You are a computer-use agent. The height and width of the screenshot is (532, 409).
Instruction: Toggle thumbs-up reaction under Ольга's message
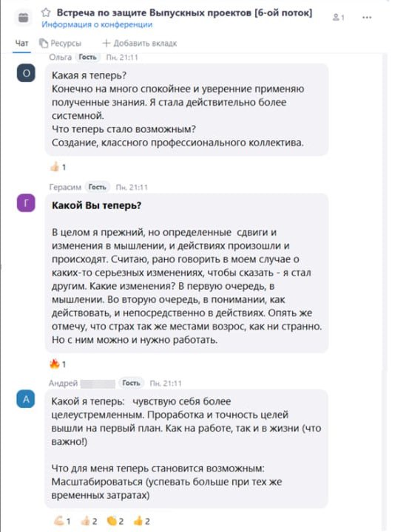coord(58,167)
